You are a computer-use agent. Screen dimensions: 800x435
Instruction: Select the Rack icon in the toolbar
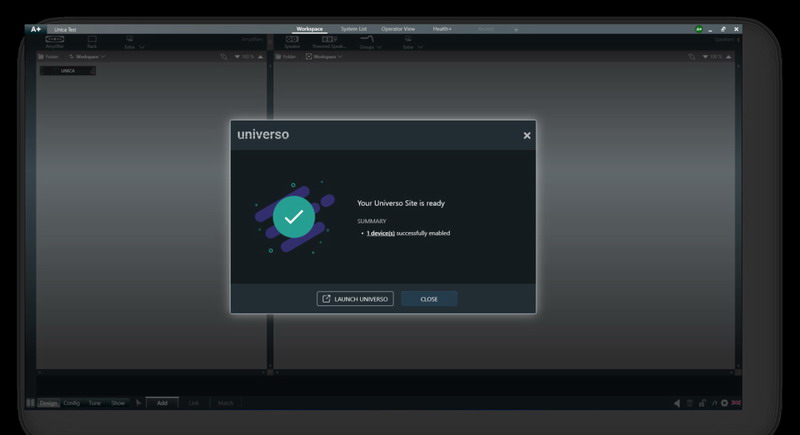pos(92,42)
